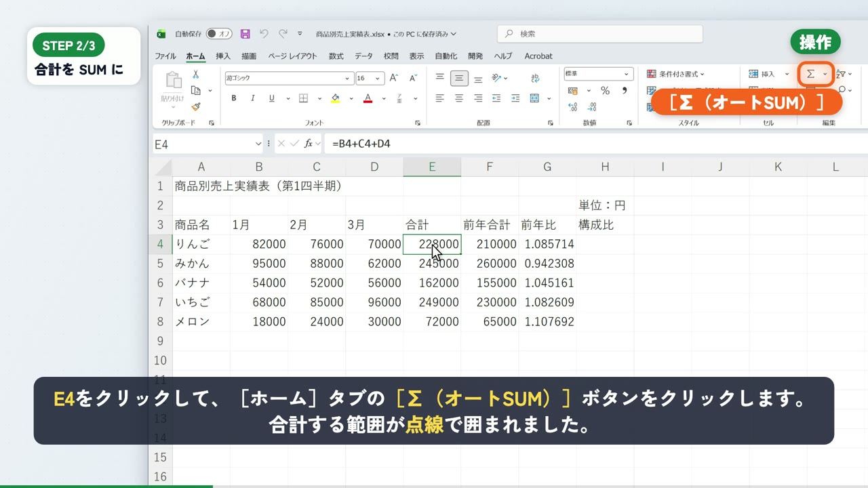The image size is (868, 488).
Task: Click the file name save location title
Action: coord(386,34)
